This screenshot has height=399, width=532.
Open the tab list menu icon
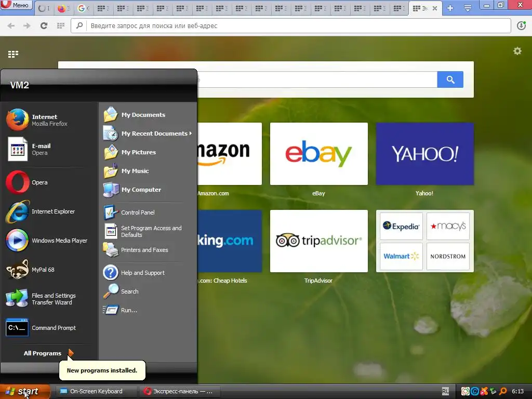point(468,8)
